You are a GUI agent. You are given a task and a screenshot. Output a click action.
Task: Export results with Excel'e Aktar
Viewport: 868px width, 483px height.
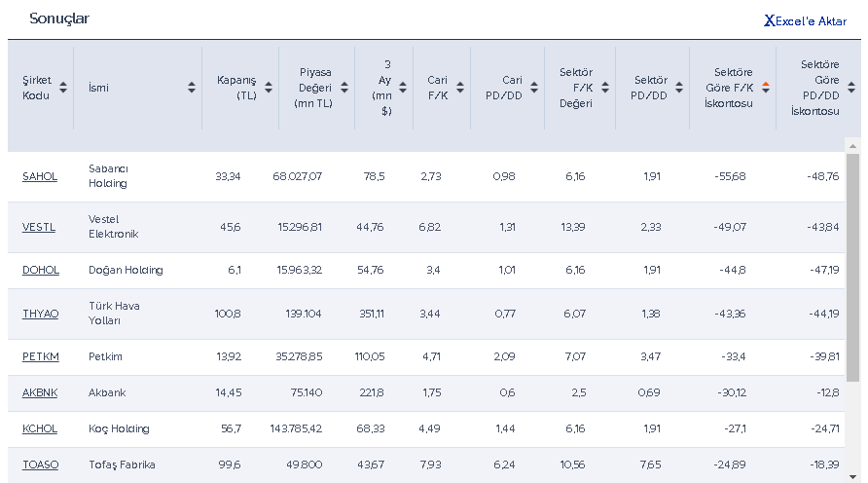pyautogui.click(x=805, y=20)
